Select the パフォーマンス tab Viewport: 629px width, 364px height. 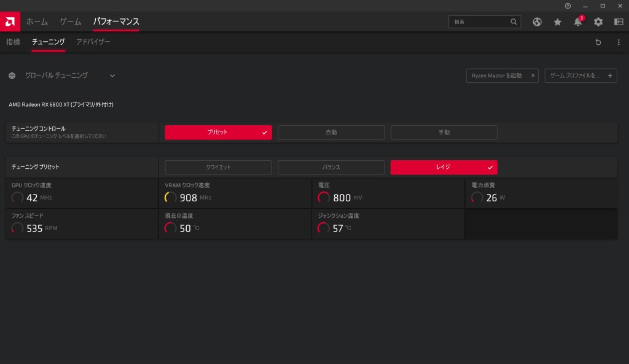pos(116,21)
